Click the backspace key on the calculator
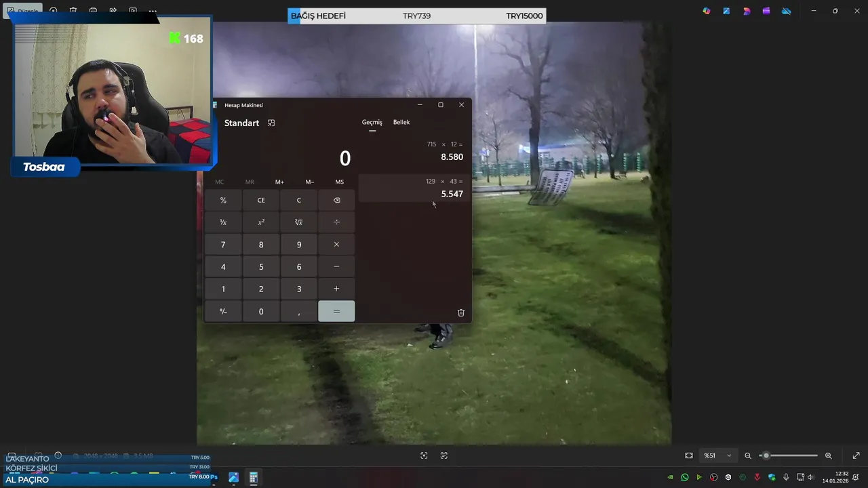 click(336, 200)
